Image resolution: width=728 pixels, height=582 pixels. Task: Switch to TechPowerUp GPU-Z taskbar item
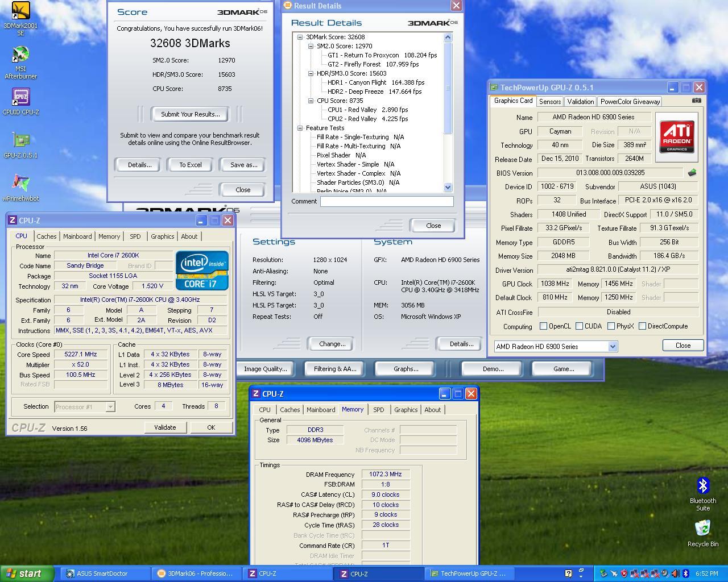coord(470,573)
